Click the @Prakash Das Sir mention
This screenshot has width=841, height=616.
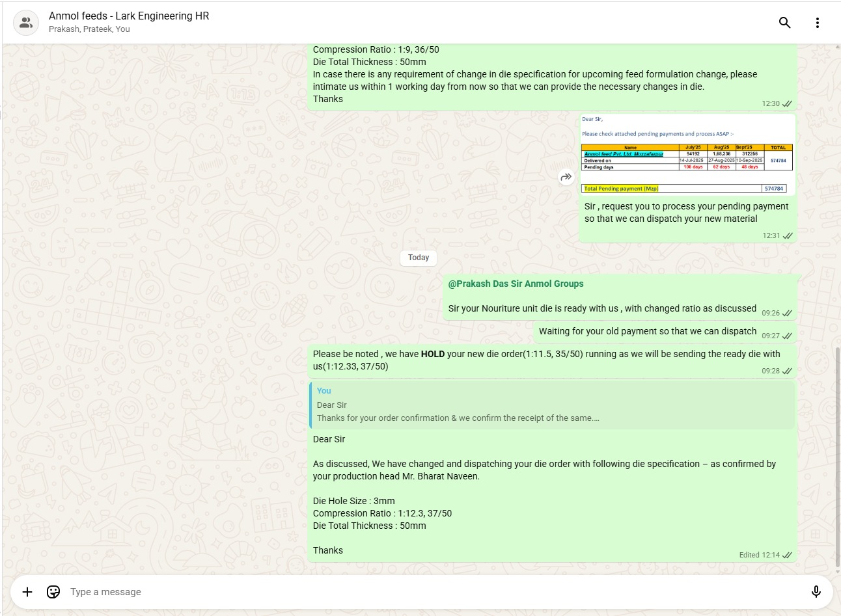click(516, 284)
